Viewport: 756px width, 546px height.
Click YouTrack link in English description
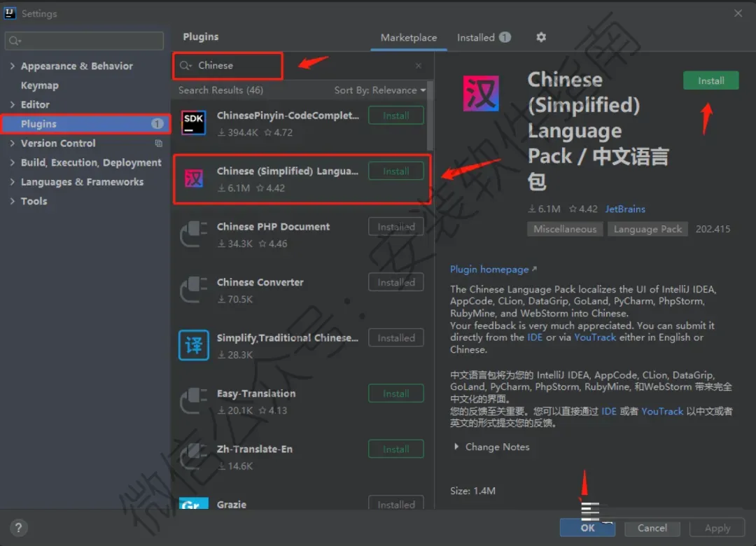click(595, 337)
